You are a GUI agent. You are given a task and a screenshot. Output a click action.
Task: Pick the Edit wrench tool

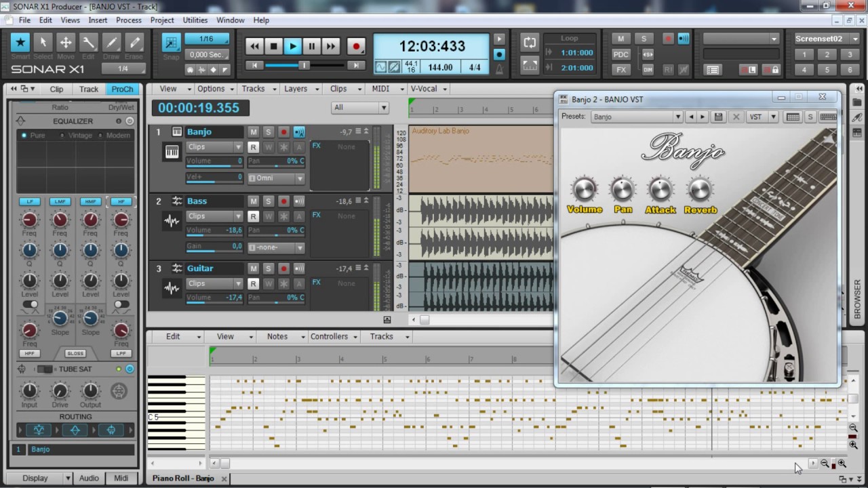88,42
